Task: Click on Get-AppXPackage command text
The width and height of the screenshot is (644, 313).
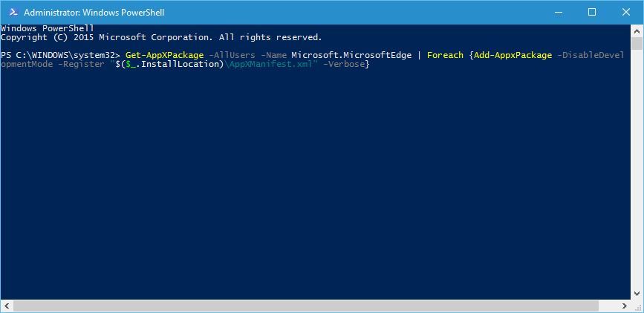Action: coord(165,55)
